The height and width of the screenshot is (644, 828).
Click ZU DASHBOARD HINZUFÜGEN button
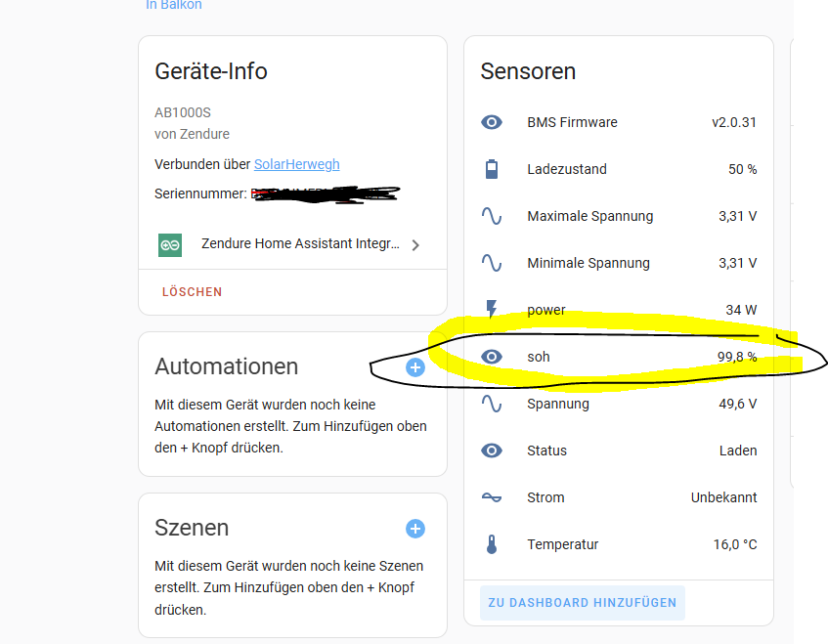click(x=583, y=603)
